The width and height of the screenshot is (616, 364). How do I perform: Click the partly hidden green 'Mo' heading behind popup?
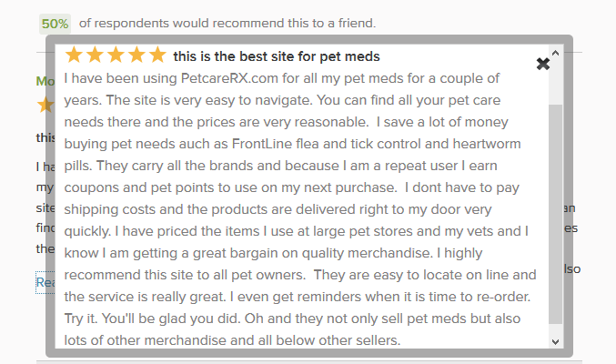45,81
